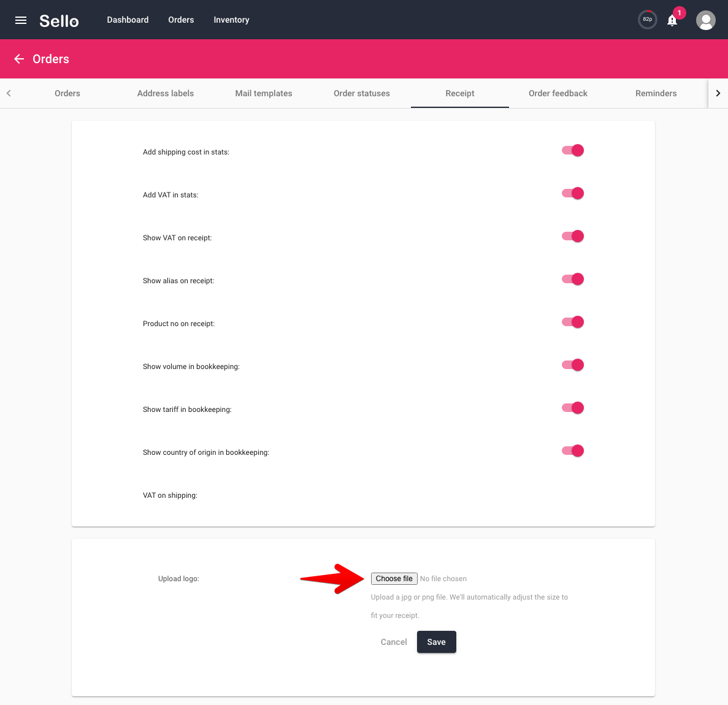Disable Show tariff in bookkeeping switch
The width and height of the screenshot is (728, 705).
coord(572,408)
